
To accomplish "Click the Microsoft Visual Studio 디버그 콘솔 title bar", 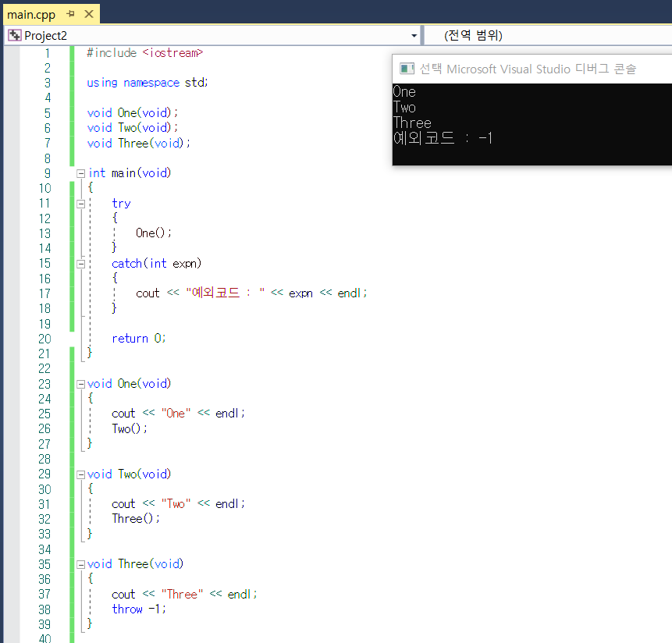I will 532,69.
